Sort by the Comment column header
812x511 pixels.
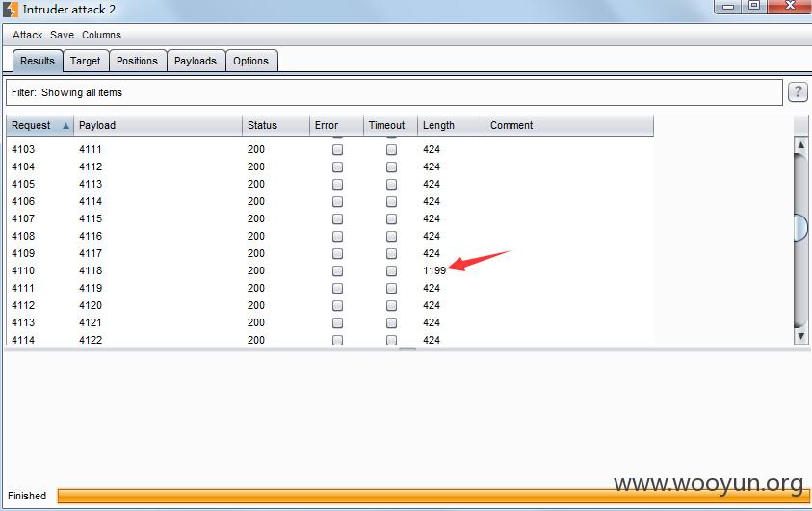(569, 126)
